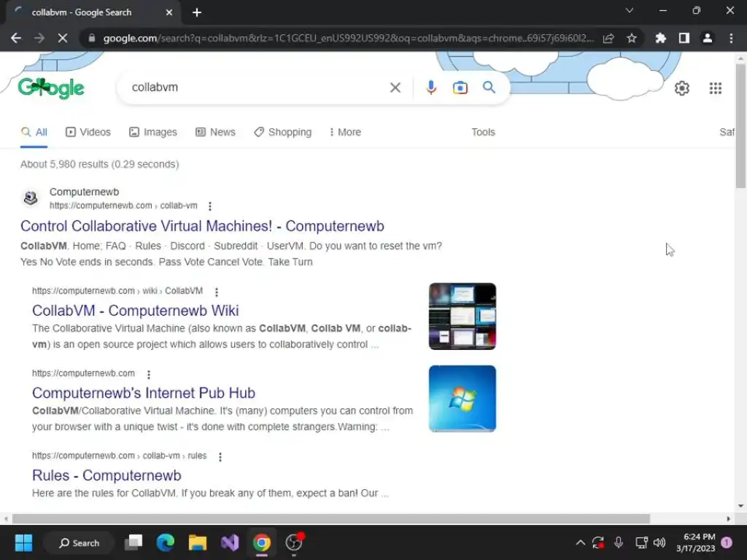Open options for the computernewb.com result
The image size is (747, 560).
point(149,375)
